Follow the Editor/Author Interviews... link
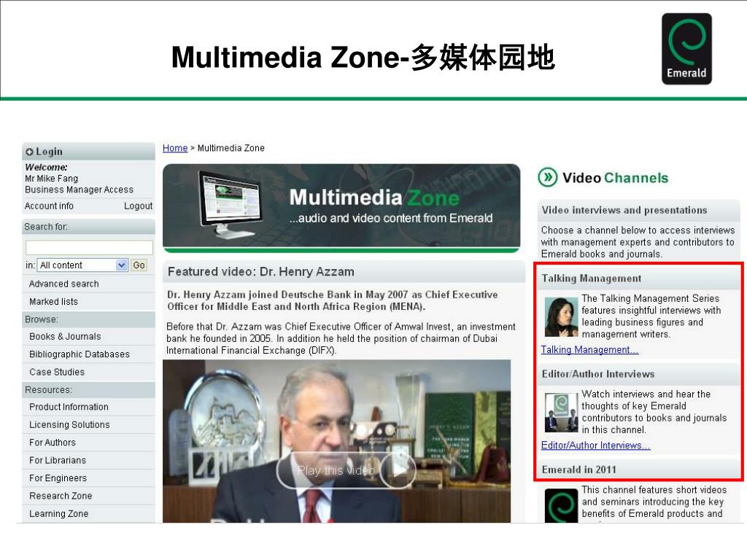747x560 pixels. pyautogui.click(x=595, y=446)
